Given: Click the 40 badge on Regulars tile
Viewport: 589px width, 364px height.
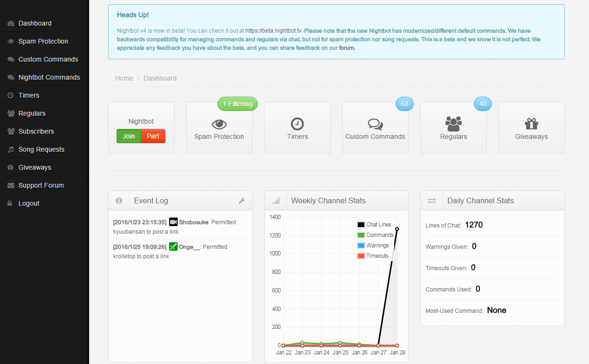Looking at the screenshot, I should (482, 104).
